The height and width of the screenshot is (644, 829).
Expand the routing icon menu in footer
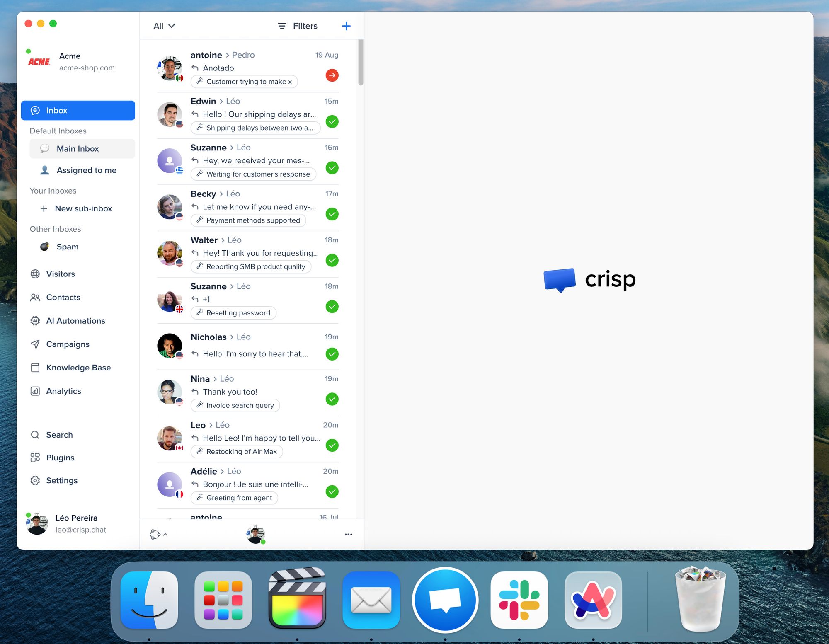click(159, 535)
